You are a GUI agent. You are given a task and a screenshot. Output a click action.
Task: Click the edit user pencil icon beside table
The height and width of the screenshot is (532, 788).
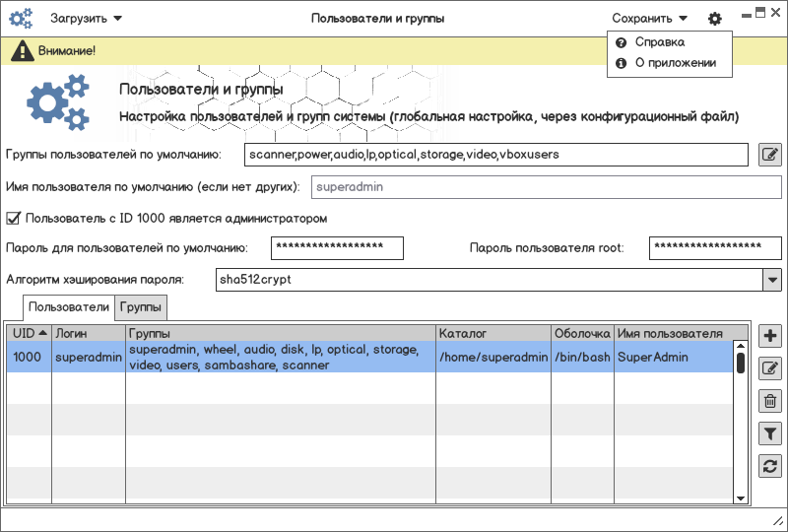tap(770, 368)
